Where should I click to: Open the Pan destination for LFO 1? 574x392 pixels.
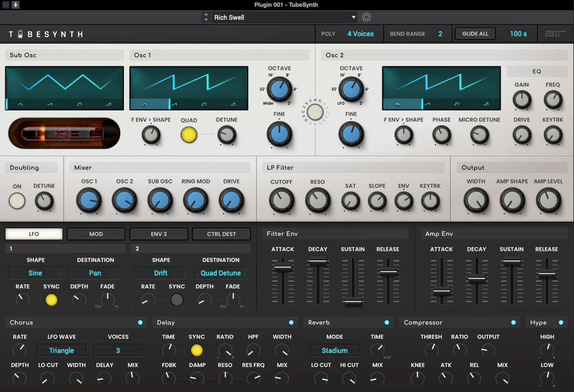click(x=95, y=273)
